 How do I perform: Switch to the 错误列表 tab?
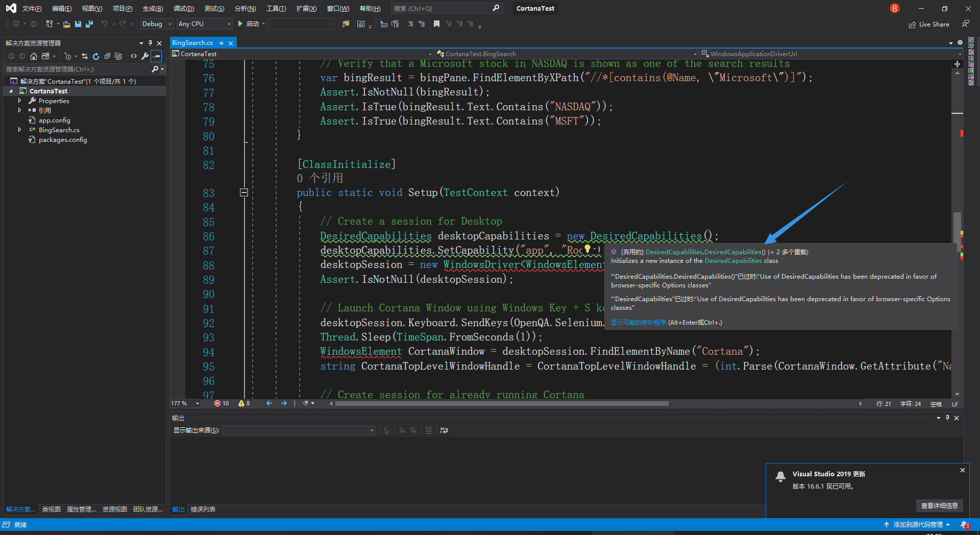click(x=203, y=509)
